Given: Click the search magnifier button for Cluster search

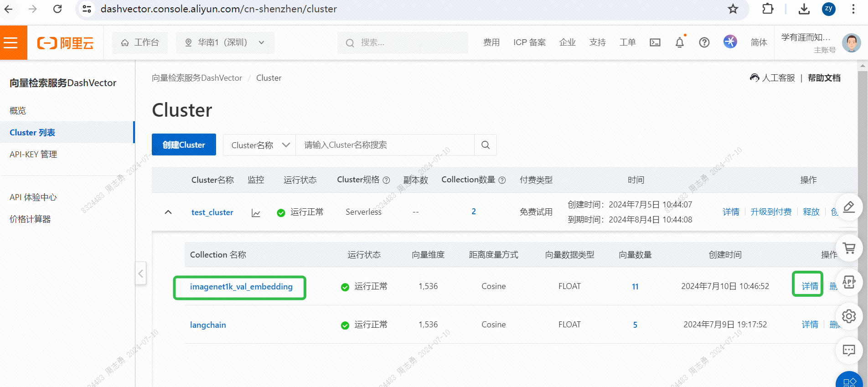Looking at the screenshot, I should [x=486, y=145].
